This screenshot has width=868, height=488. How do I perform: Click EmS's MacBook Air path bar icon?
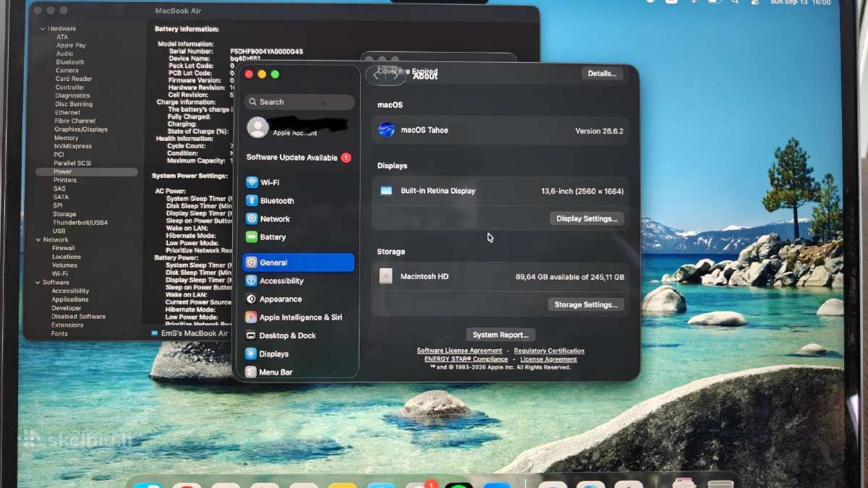[155, 333]
